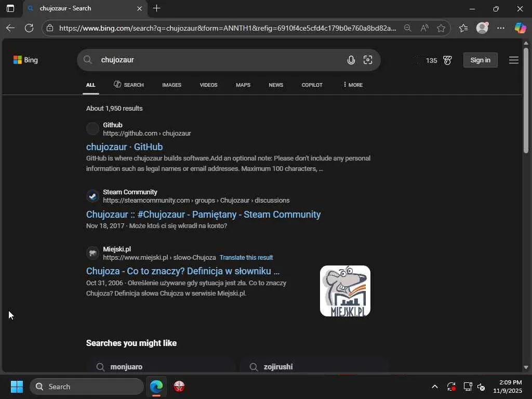Open a new browser tab
532x399 pixels.
point(157,8)
